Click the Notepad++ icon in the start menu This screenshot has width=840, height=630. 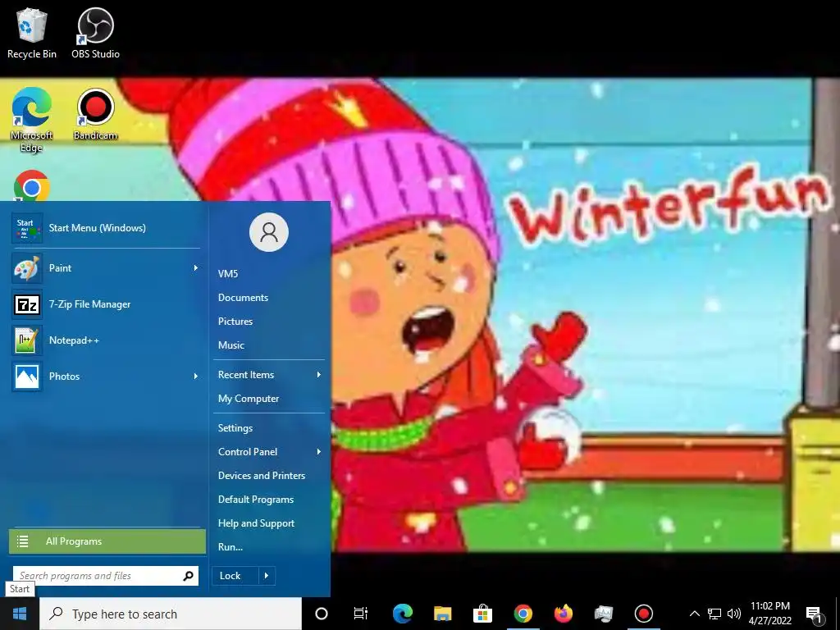tap(27, 340)
